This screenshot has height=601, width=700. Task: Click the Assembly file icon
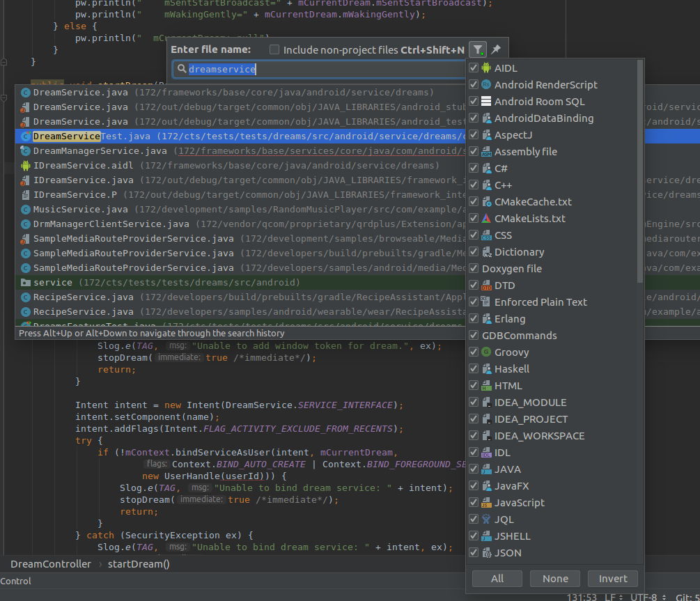tap(486, 151)
